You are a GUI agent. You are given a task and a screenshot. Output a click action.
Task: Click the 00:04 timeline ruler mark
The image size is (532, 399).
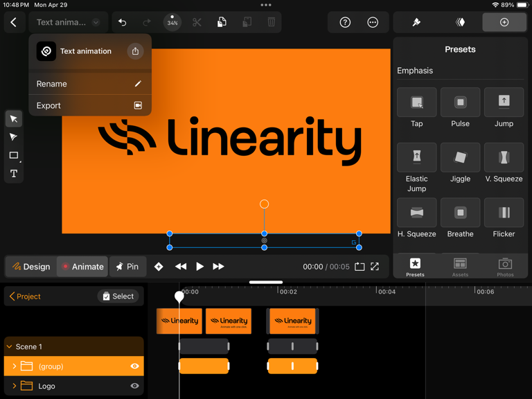(387, 292)
